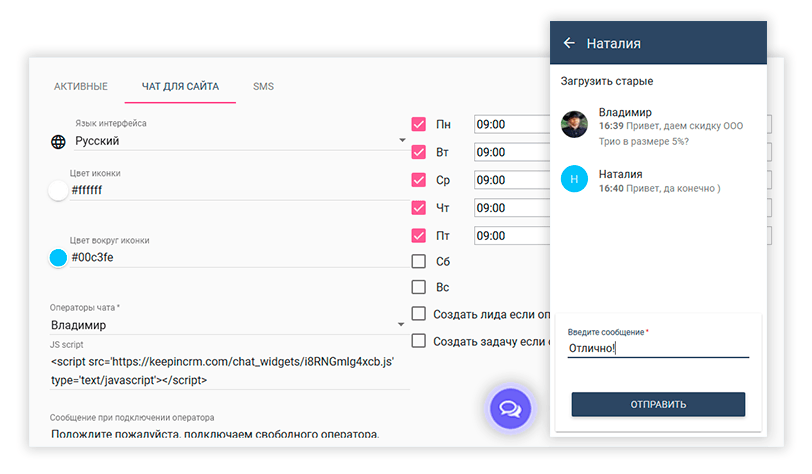
Task: Click the Пн start time 09:00 field
Action: [x=512, y=124]
